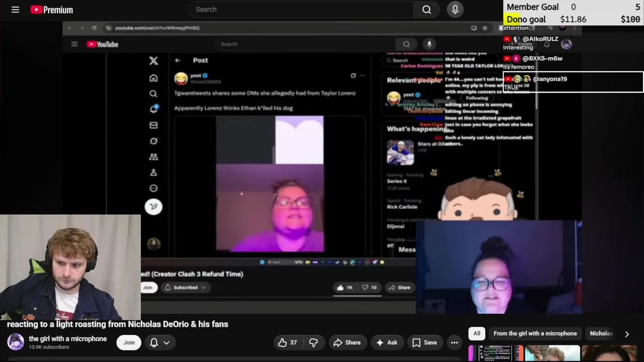Click the What's happening heading on X
The width and height of the screenshot is (644, 362).
[417, 129]
